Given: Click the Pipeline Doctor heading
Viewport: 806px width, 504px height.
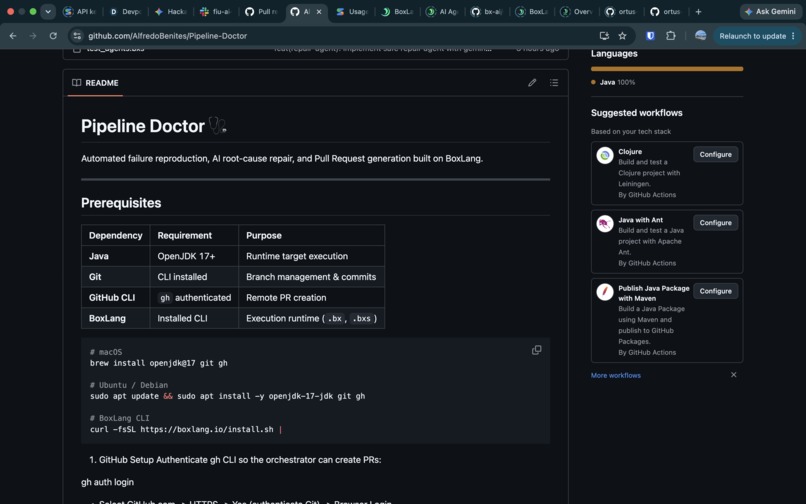Looking at the screenshot, I should coord(153,126).
